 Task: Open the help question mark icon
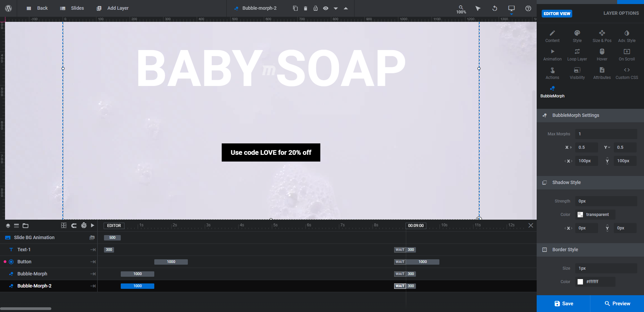tap(528, 8)
